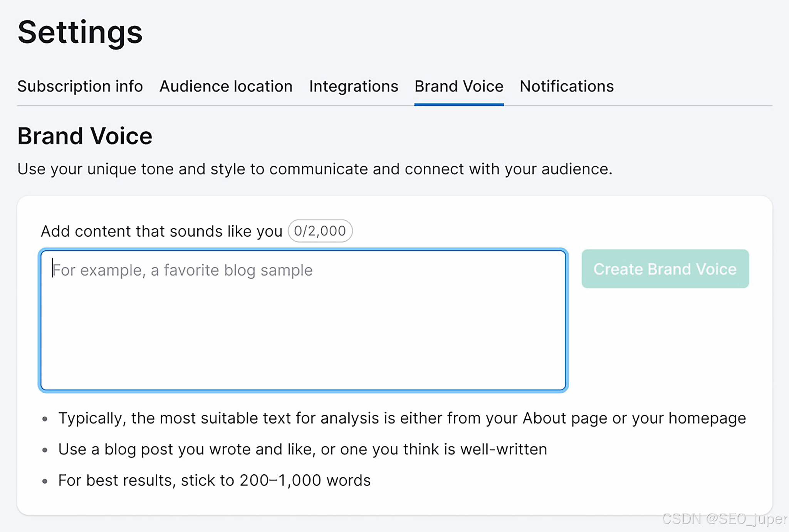Click the bullet dot before 'For best results'
The image size is (789, 532).
pyautogui.click(x=45, y=481)
